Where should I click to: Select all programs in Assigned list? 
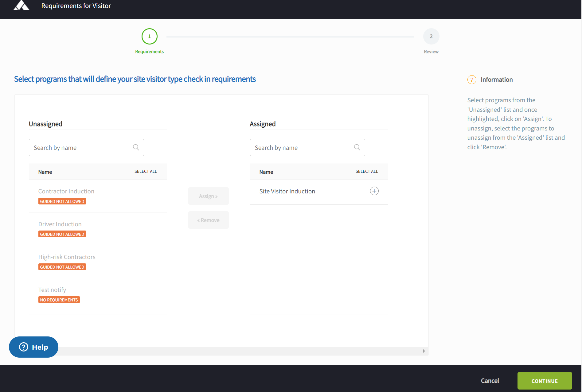pyautogui.click(x=367, y=172)
